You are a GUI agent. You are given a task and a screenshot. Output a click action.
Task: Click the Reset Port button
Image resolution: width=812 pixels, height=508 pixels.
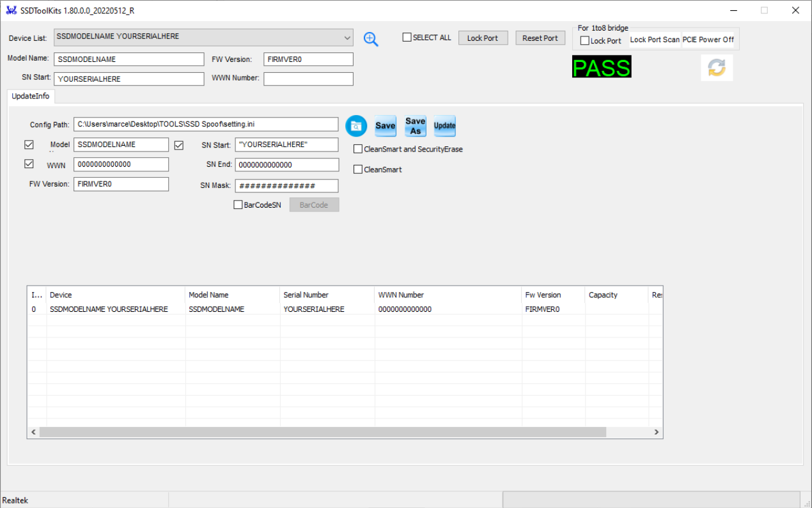[x=540, y=38]
